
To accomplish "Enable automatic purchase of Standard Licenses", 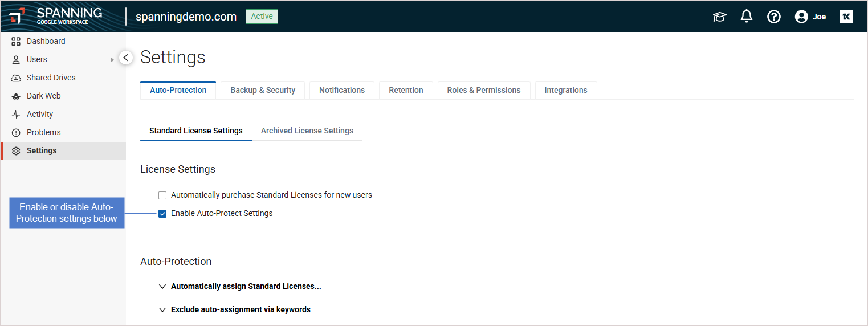I will click(162, 195).
